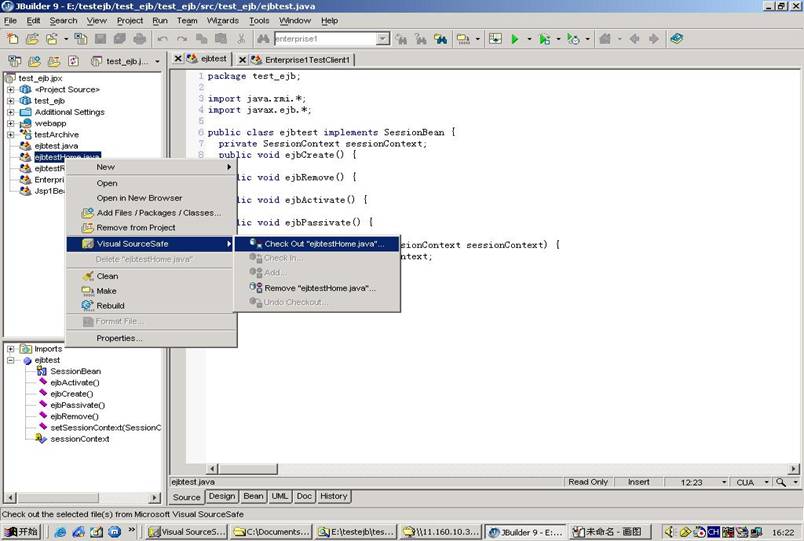Image resolution: width=804 pixels, height=541 pixels.
Task: Click Internet Explorer quick launch icon
Action: pyautogui.click(x=60, y=532)
